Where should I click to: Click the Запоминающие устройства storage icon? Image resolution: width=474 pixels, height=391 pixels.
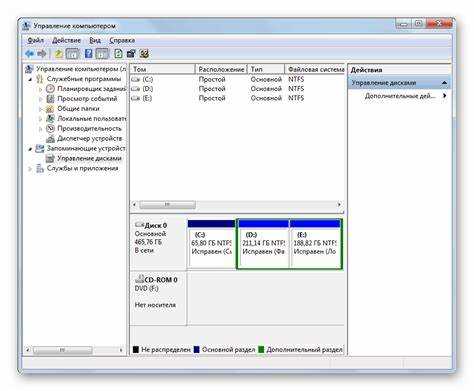tap(40, 148)
